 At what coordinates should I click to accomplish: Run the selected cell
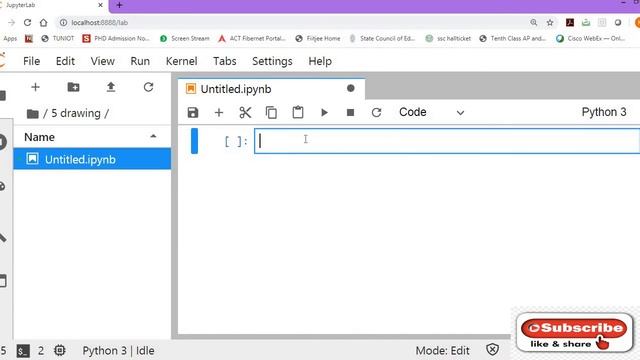click(324, 112)
